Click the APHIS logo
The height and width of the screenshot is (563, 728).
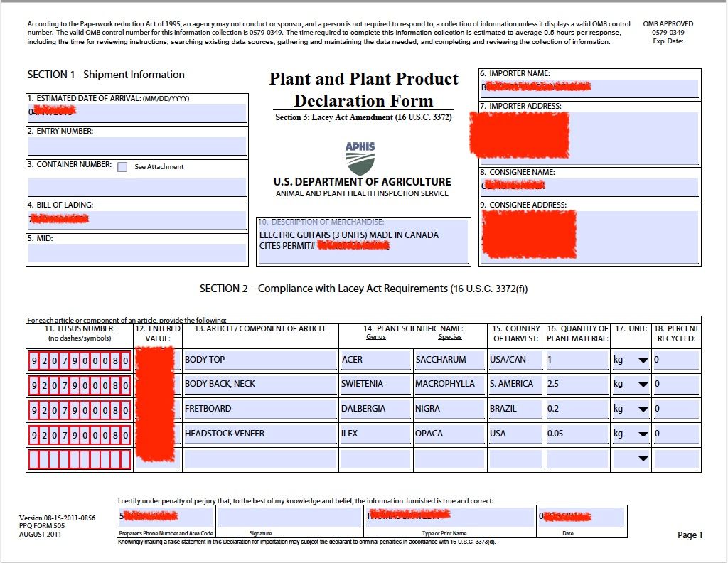pos(360,159)
